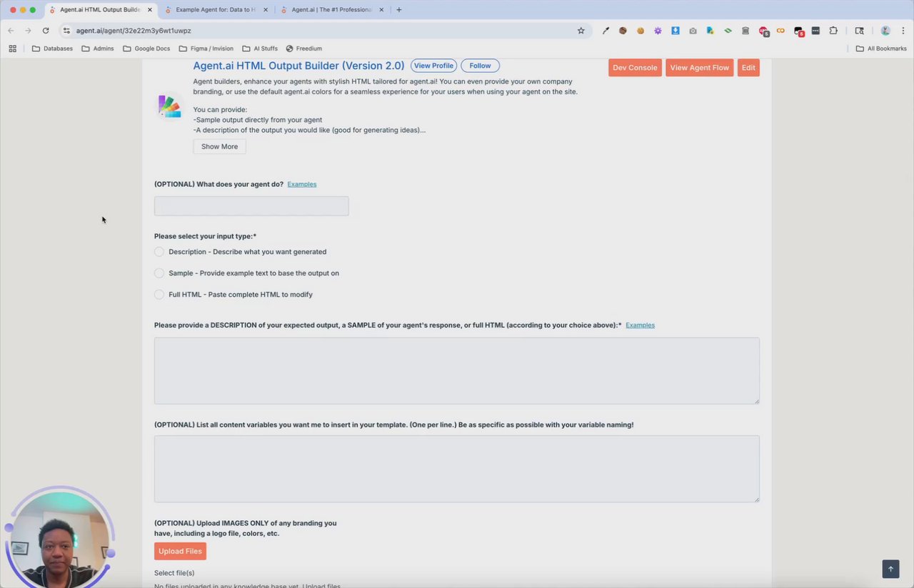Click the Upload Files button
The width and height of the screenshot is (914, 588).
(180, 551)
